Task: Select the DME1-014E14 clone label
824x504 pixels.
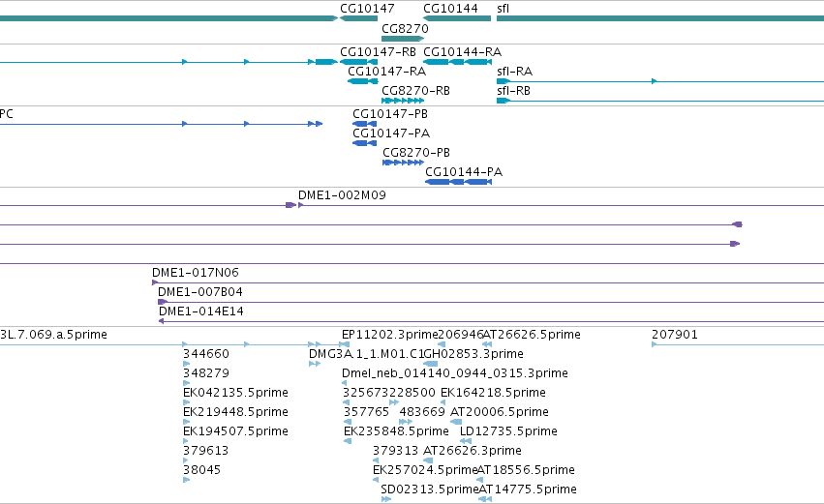Action: tap(201, 311)
